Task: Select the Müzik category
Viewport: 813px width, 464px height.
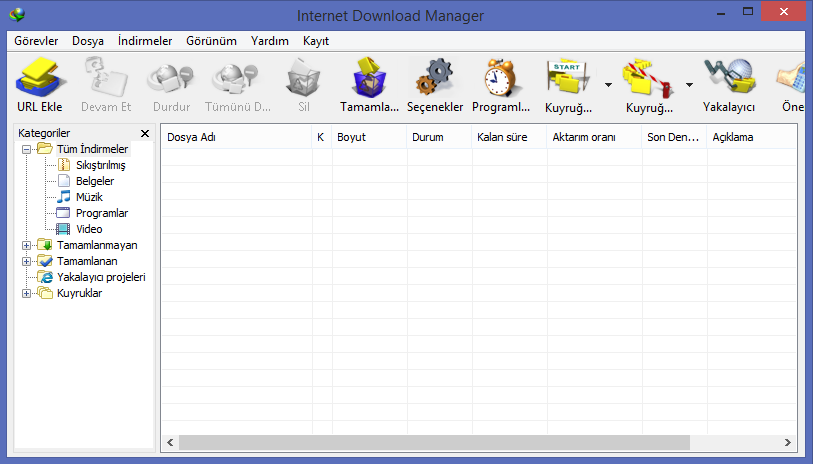Action: [89, 197]
